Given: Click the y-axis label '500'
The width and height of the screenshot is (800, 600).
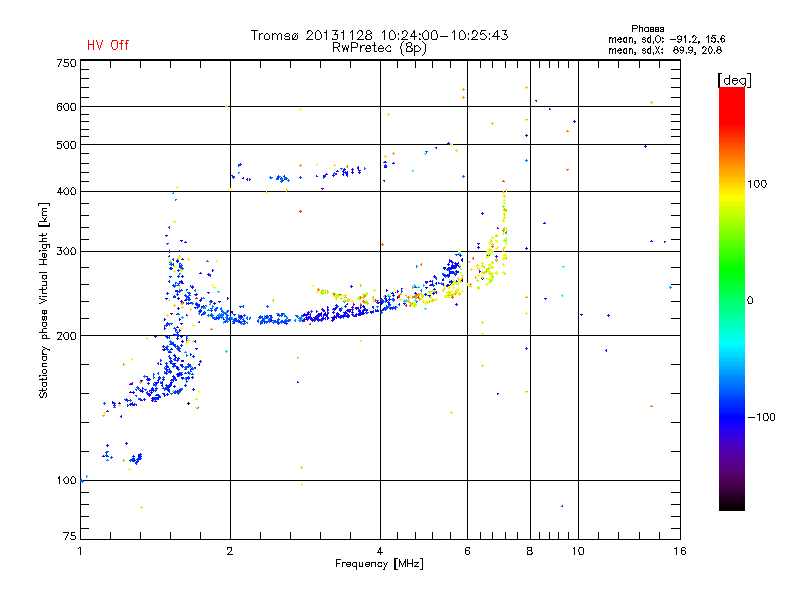Looking at the screenshot, I should pos(66,145).
